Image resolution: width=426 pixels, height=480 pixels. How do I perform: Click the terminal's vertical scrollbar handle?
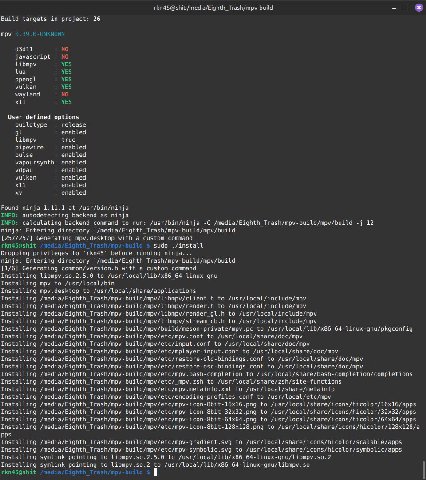[x=424, y=470]
